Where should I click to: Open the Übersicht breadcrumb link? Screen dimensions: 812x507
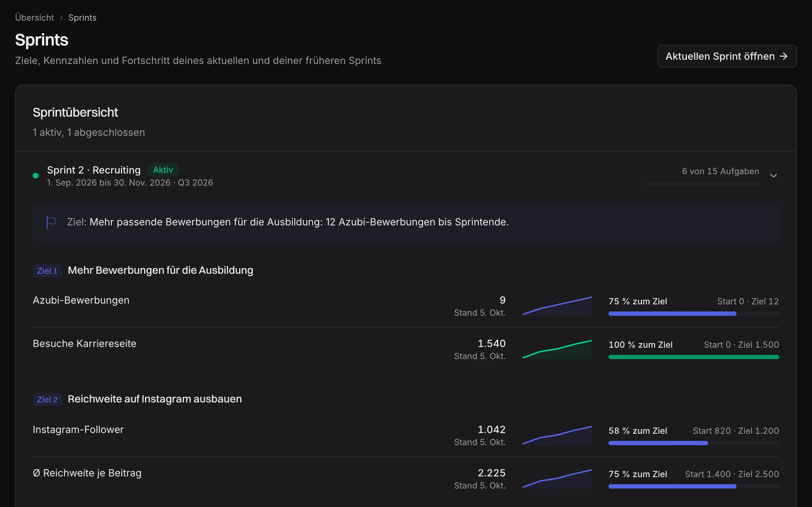click(35, 18)
